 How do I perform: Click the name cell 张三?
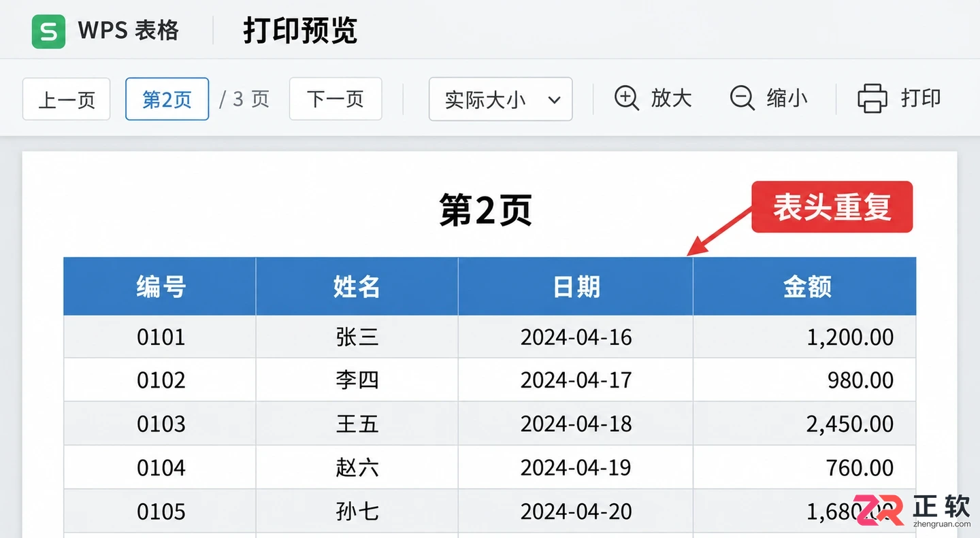click(x=357, y=337)
